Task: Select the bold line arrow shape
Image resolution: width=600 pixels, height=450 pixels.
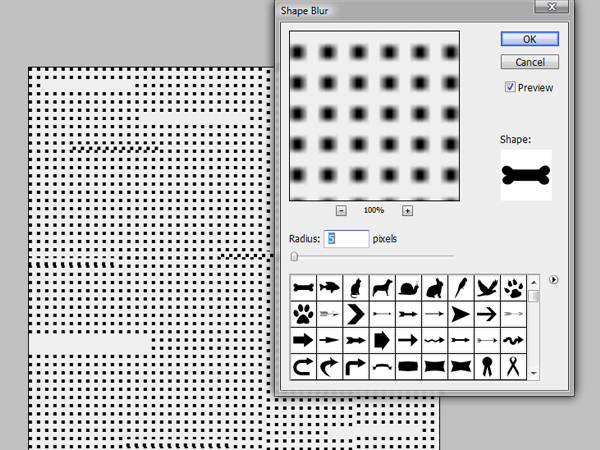Action: 487,314
